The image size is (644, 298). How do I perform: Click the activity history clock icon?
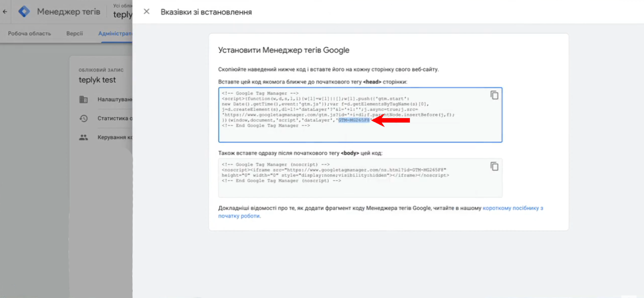pyautogui.click(x=84, y=119)
